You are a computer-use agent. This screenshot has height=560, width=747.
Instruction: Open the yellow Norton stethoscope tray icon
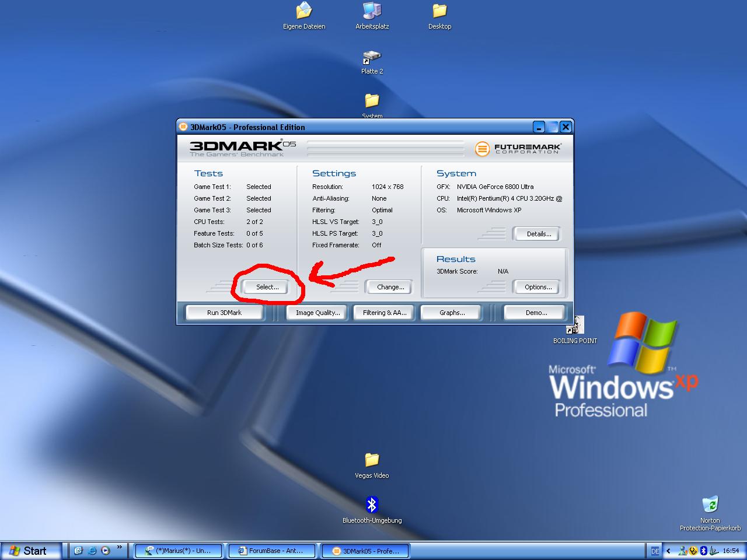click(x=693, y=551)
